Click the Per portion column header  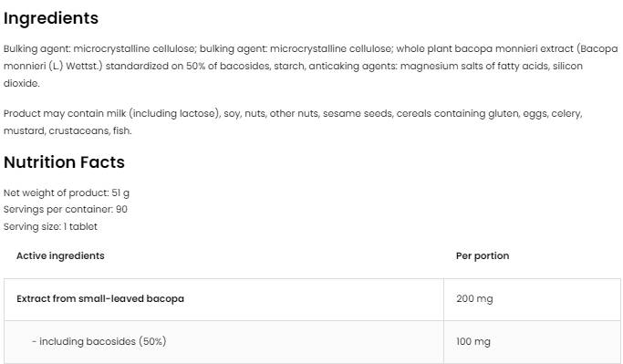click(x=483, y=255)
